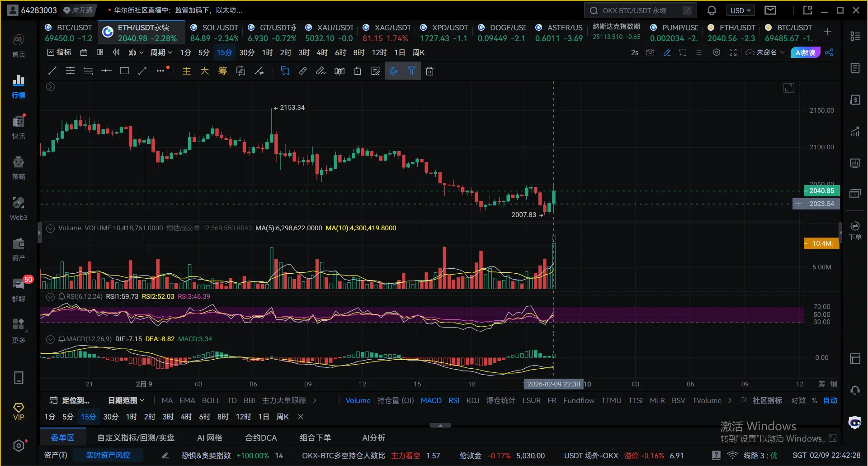The image size is (868, 466).
Task: Add a new symbol tab with the plus
Action: (x=827, y=32)
